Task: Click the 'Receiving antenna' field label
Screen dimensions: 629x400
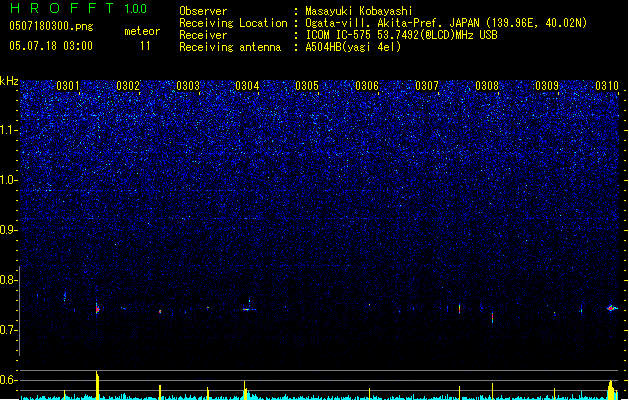Action: [x=230, y=47]
